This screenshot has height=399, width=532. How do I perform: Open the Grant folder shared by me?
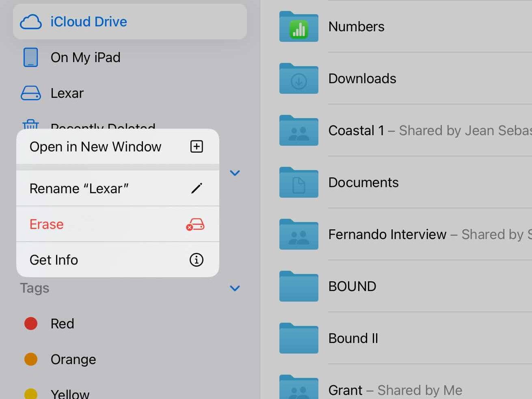(345, 390)
